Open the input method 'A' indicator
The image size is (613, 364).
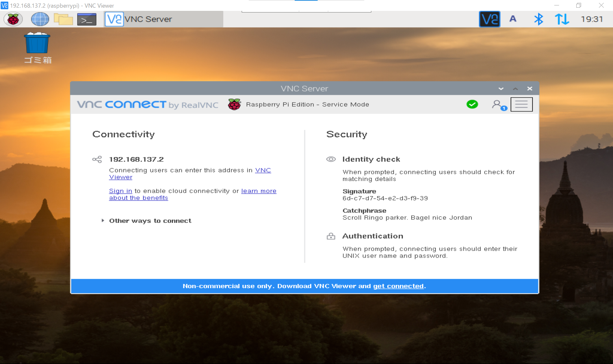[x=513, y=19]
